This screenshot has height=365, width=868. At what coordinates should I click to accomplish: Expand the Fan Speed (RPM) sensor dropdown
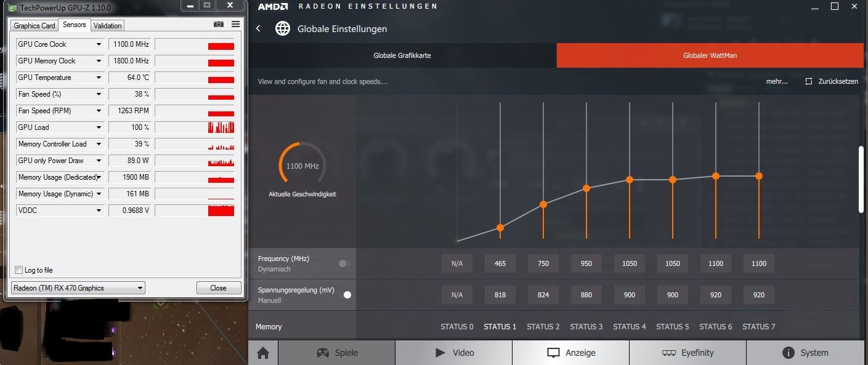coord(99,111)
